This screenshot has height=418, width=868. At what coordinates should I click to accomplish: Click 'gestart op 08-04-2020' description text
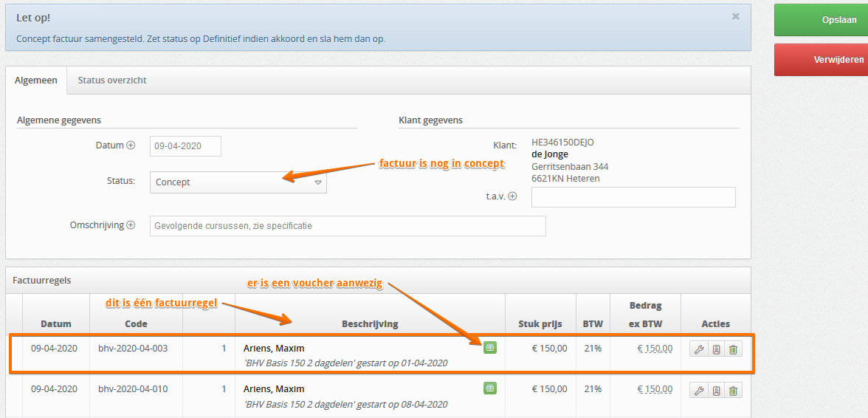coord(402,404)
